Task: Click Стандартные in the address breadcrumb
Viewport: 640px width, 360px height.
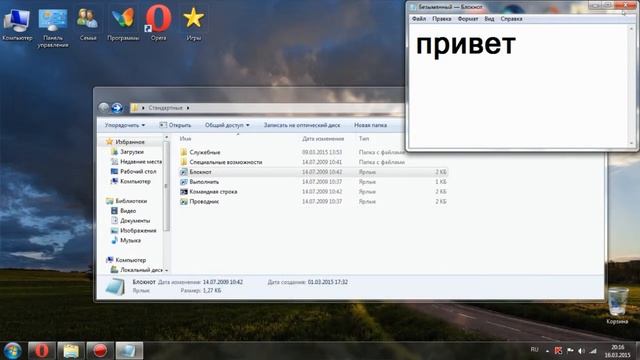Action: click(x=165, y=108)
